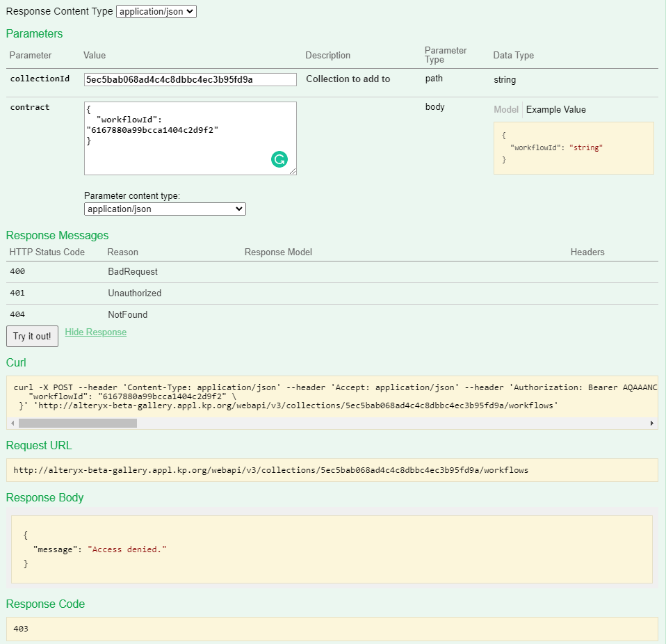Click inside the collectionId value field
This screenshot has width=666, height=644.
[x=191, y=79]
